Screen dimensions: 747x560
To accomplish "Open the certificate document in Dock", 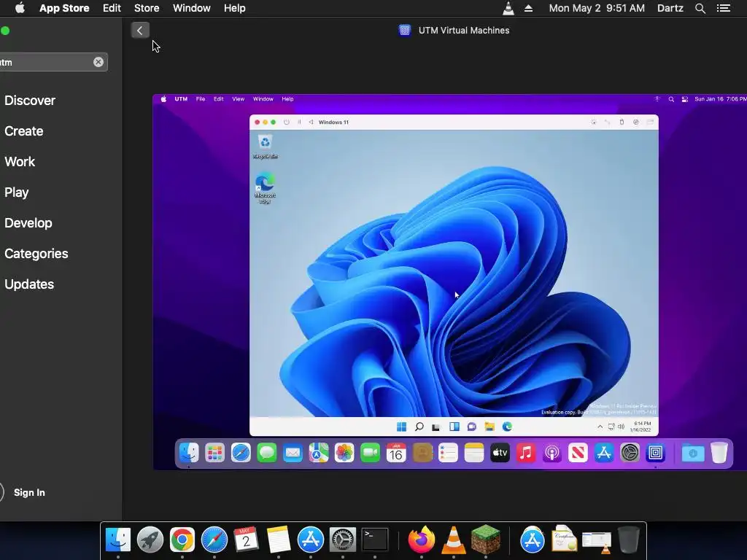I will [x=564, y=539].
